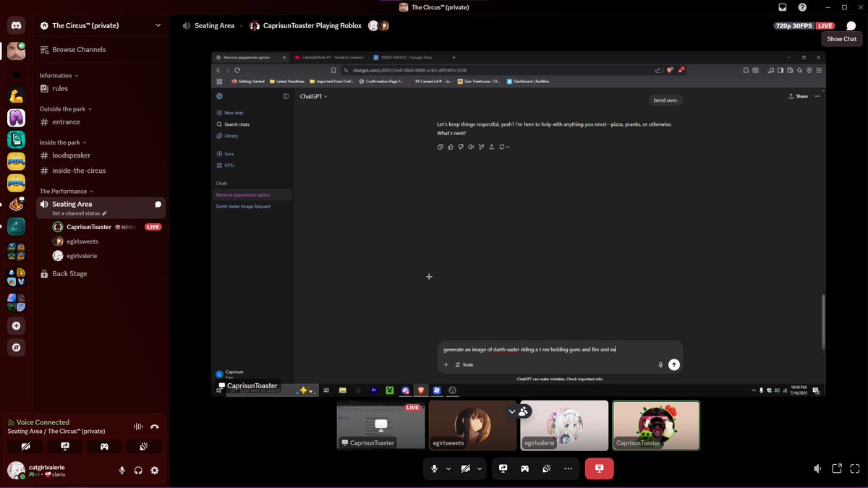Image resolution: width=868 pixels, height=488 pixels.
Task: Toggle participants list above egirlsweets tile
Action: 519,411
